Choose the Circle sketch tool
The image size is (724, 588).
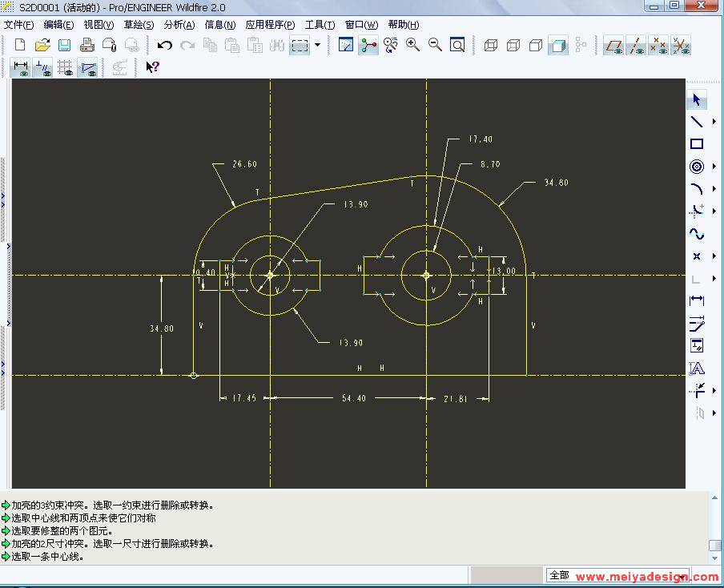697,167
